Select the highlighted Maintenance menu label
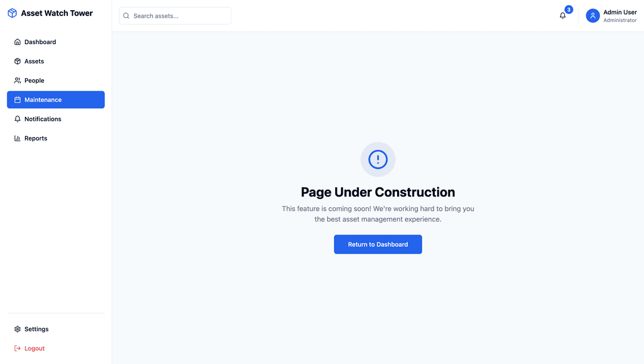 click(x=43, y=100)
